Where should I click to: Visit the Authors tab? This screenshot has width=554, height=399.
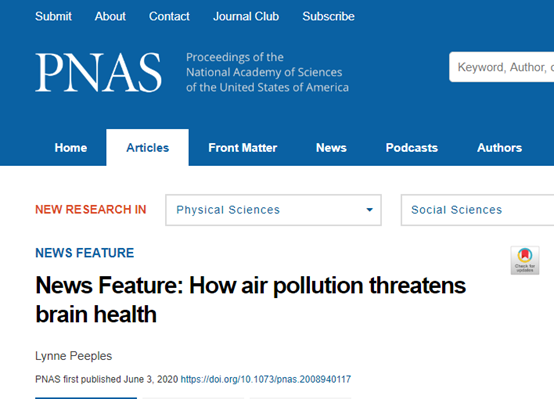(x=499, y=148)
